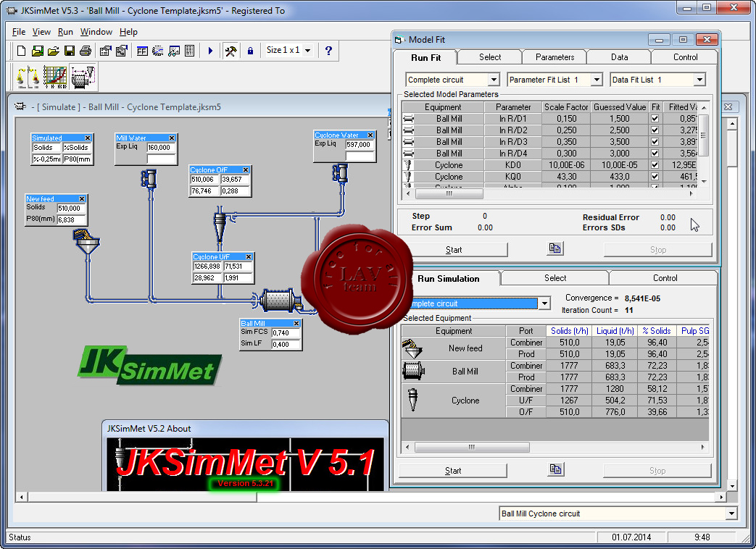Screen dimensions: 756x549
Task: Open help with the question mark icon
Action: pyautogui.click(x=328, y=51)
